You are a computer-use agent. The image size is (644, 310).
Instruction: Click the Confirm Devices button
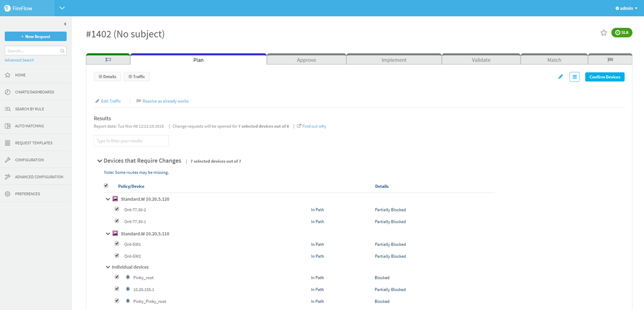click(604, 77)
